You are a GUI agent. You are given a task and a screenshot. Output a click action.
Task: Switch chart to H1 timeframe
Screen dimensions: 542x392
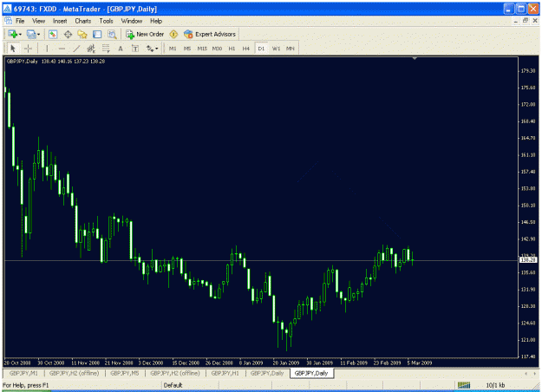(232, 49)
